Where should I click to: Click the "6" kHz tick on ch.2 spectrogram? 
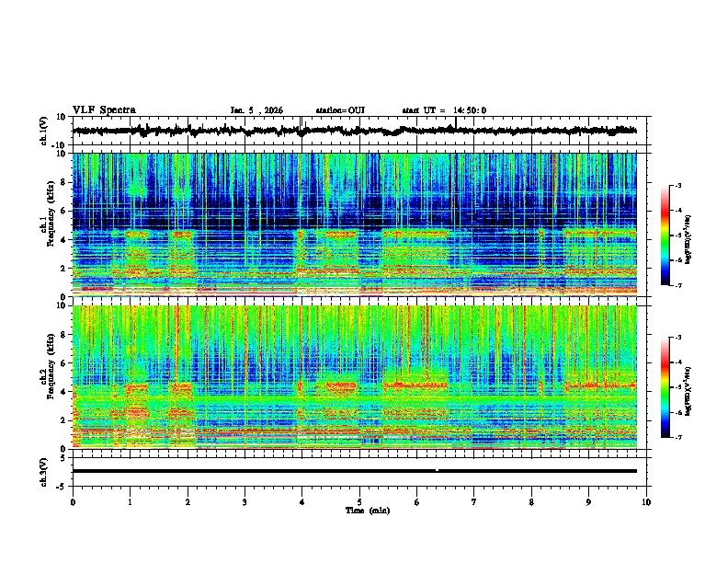pyautogui.click(x=63, y=362)
